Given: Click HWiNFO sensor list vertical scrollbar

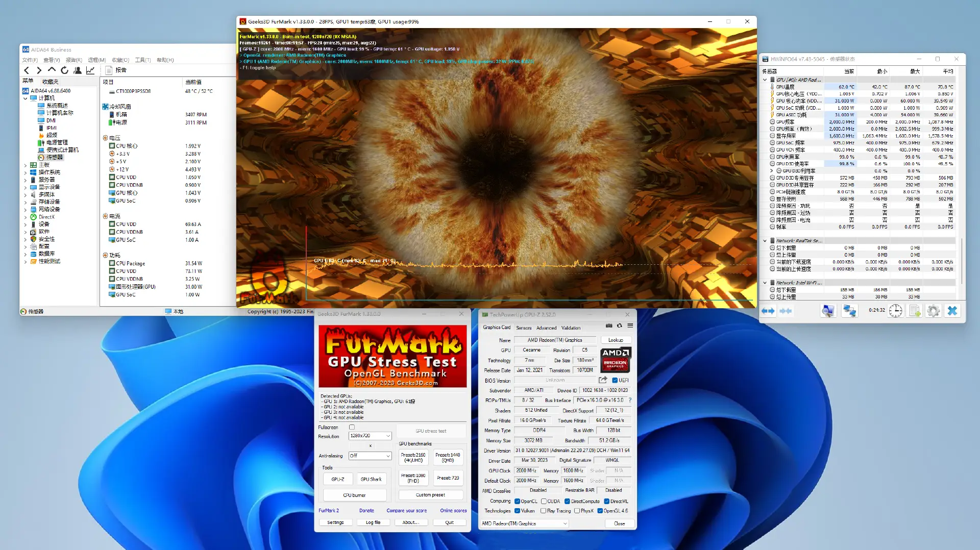Looking at the screenshot, I should 962,260.
